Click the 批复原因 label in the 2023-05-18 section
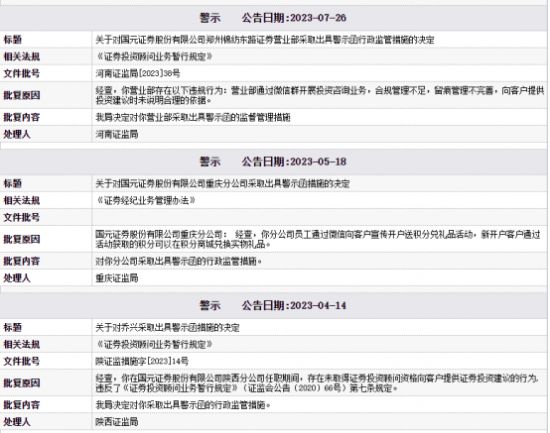 [x=21, y=239]
